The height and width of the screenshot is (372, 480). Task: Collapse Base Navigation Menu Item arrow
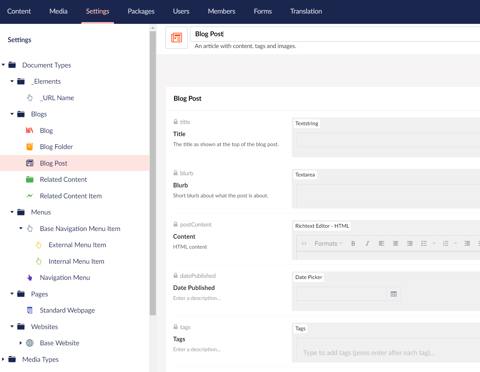(21, 228)
